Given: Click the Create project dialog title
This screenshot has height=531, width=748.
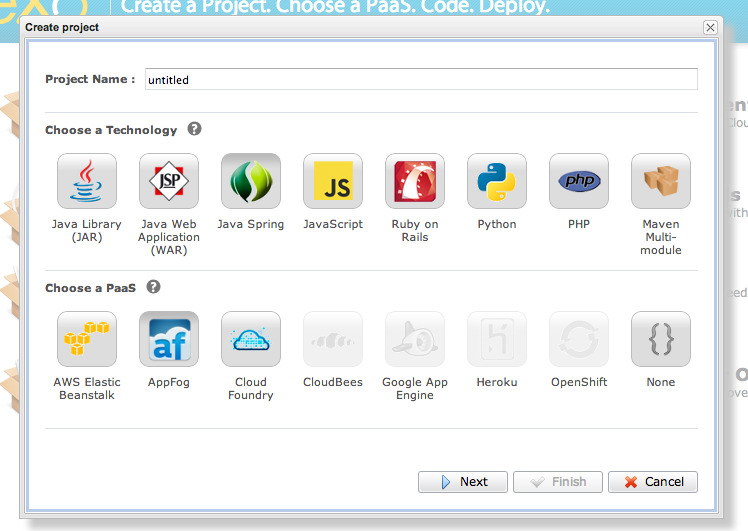Looking at the screenshot, I should [x=62, y=28].
